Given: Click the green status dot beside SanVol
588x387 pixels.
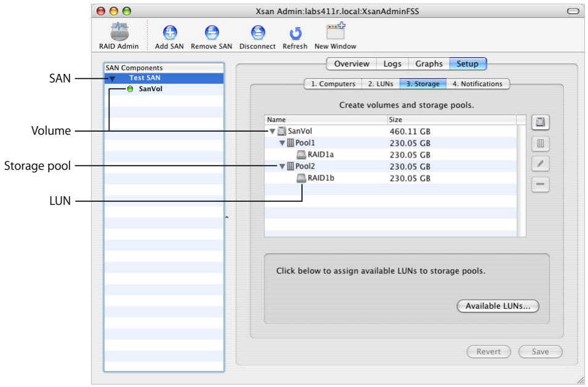Looking at the screenshot, I should (x=130, y=89).
